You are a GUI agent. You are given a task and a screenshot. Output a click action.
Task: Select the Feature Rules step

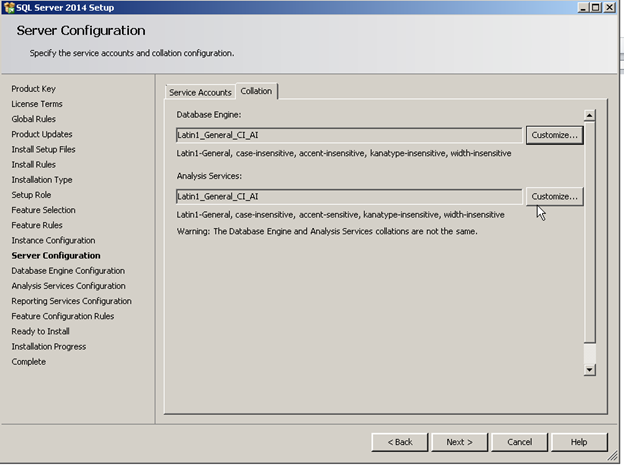tap(37, 225)
